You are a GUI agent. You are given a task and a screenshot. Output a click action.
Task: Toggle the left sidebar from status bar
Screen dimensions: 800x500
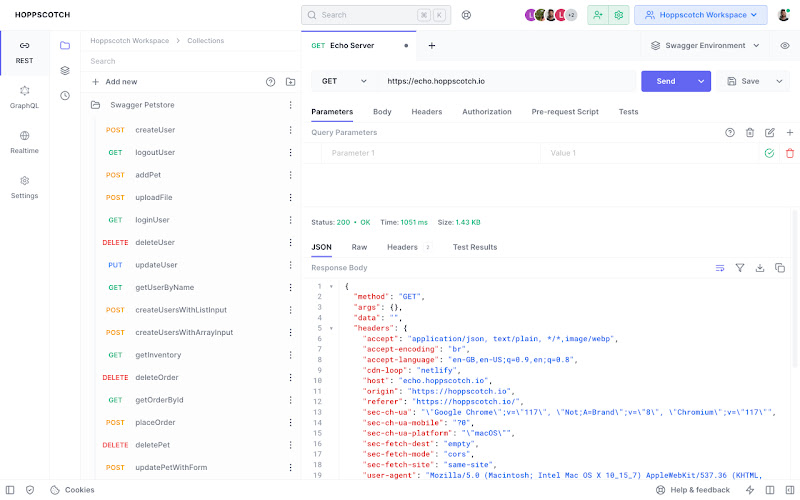(x=10, y=490)
